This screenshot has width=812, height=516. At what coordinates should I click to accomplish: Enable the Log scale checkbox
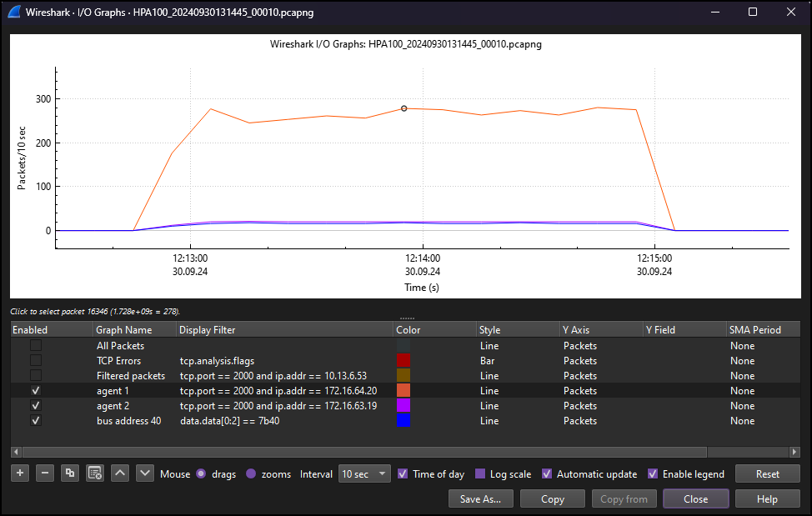click(480, 473)
